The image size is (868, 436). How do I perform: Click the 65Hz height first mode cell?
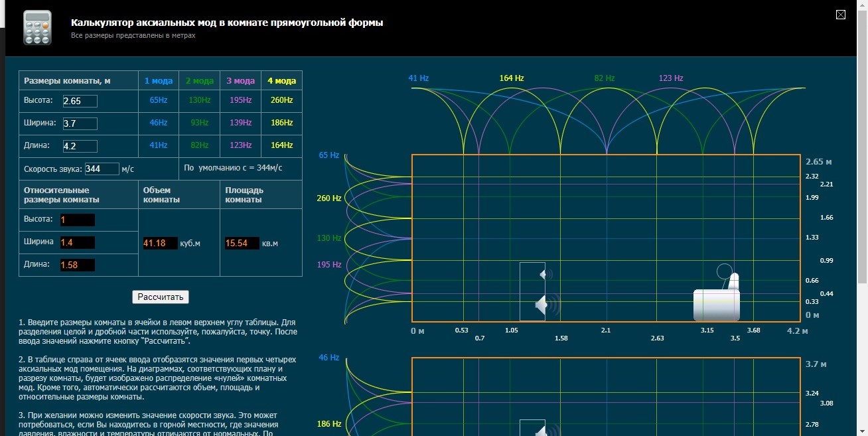[x=159, y=100]
